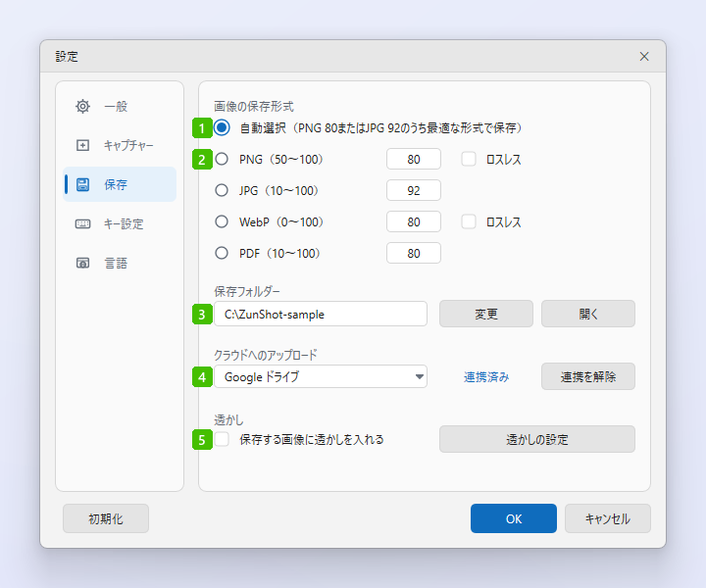Click the capture plus icon beside キャプチャー
This screenshot has height=588, width=706.
(82, 145)
